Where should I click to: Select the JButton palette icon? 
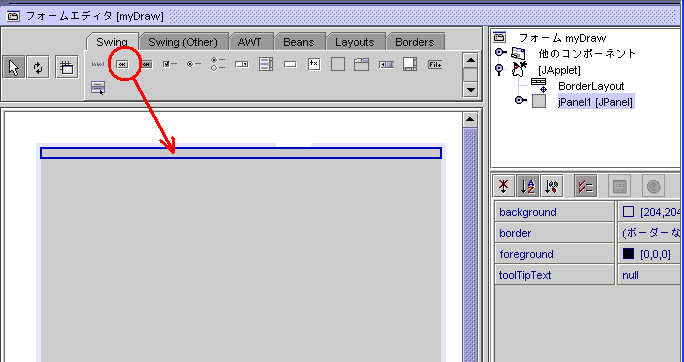(x=123, y=65)
